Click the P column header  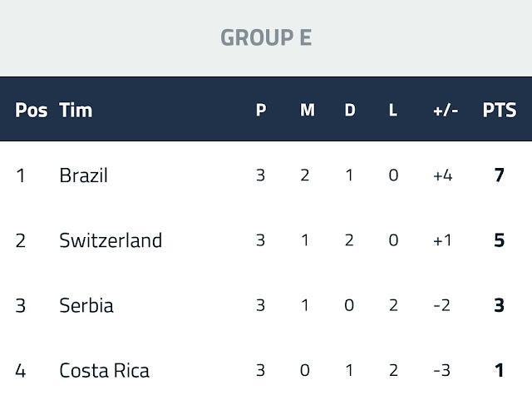tap(261, 110)
